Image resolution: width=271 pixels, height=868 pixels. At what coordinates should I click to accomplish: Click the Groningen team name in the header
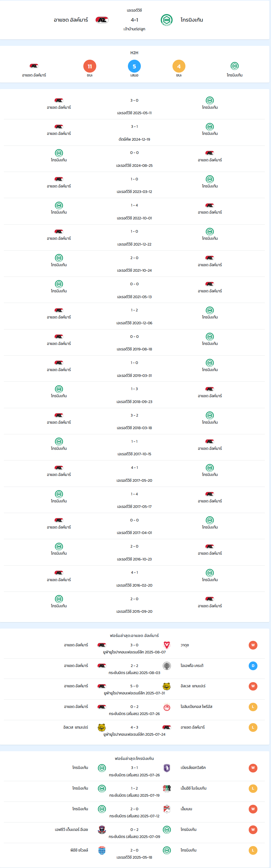pyautogui.click(x=192, y=20)
